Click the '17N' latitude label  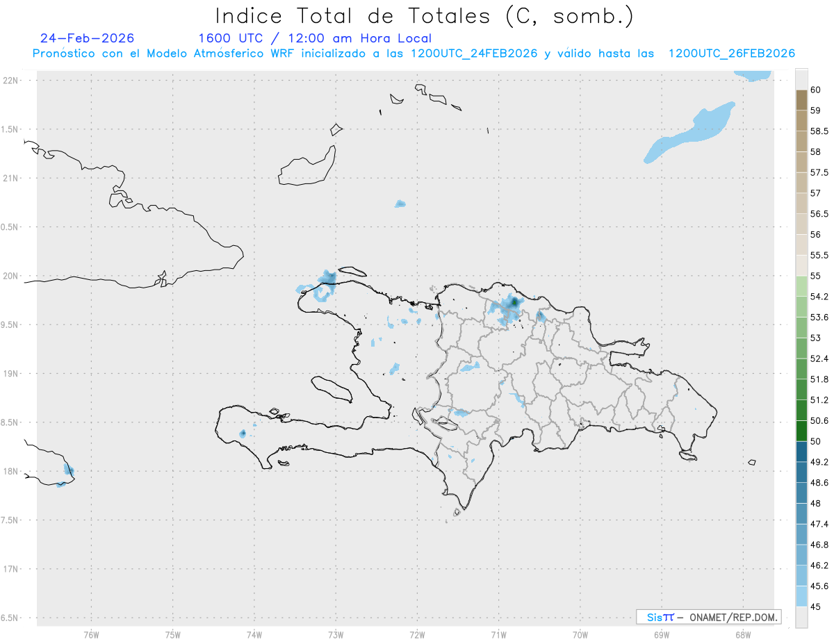pos(10,569)
